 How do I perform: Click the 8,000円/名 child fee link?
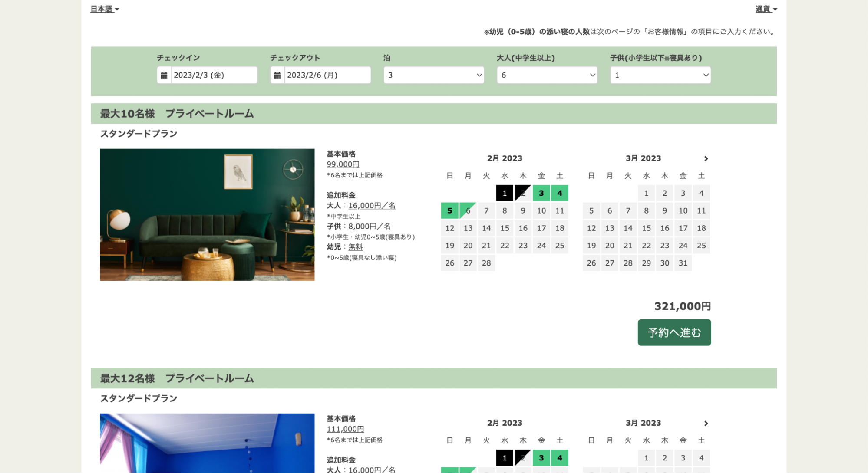tap(369, 227)
